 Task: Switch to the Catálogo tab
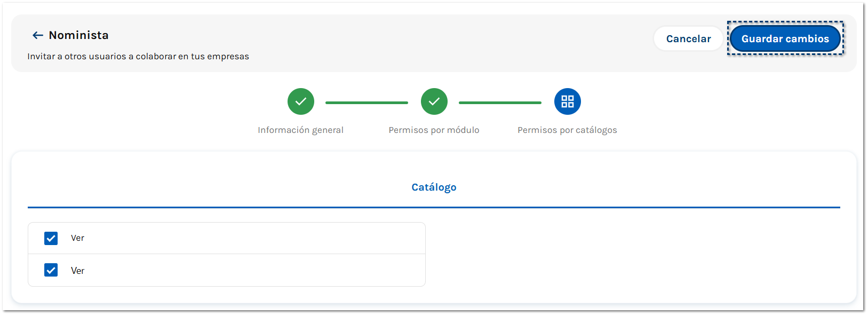[434, 187]
